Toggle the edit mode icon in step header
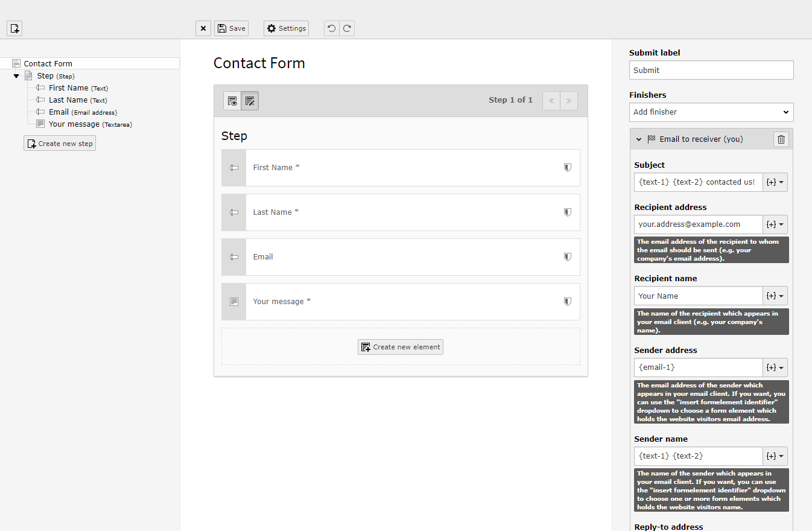 250,101
